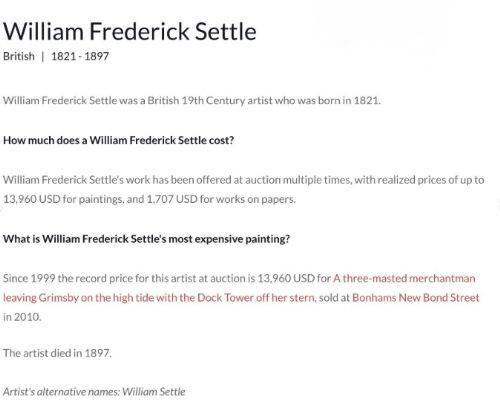The height and width of the screenshot is (407, 500).
Task: Click the most expensive painting heading
Action: point(146,239)
